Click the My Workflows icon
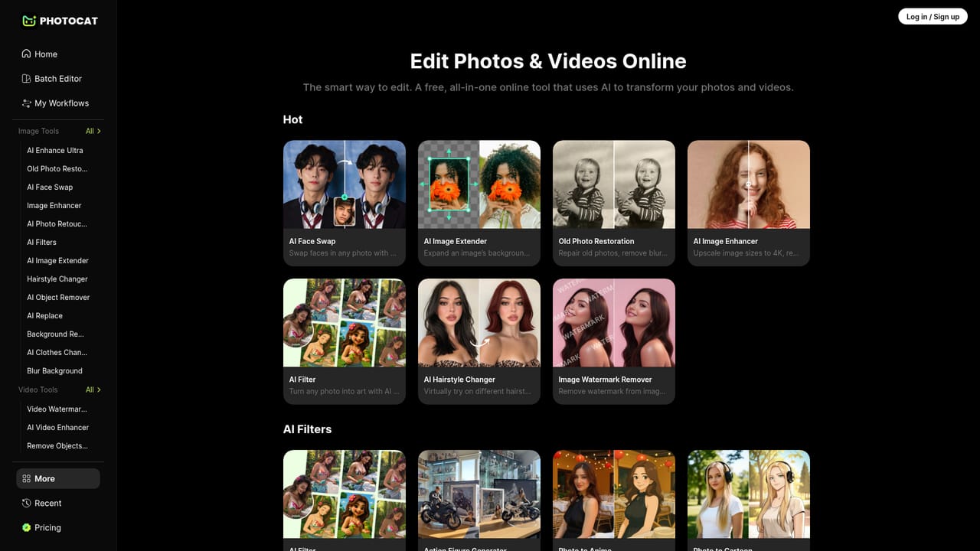 point(26,103)
